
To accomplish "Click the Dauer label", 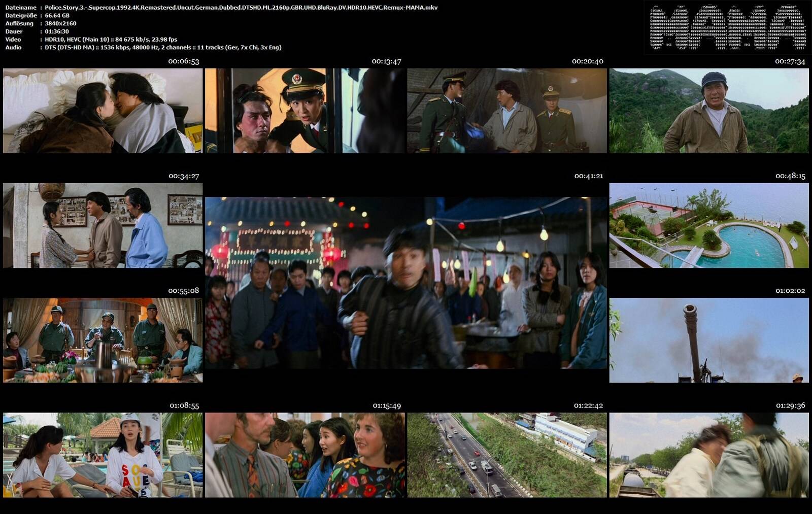I will pos(14,31).
